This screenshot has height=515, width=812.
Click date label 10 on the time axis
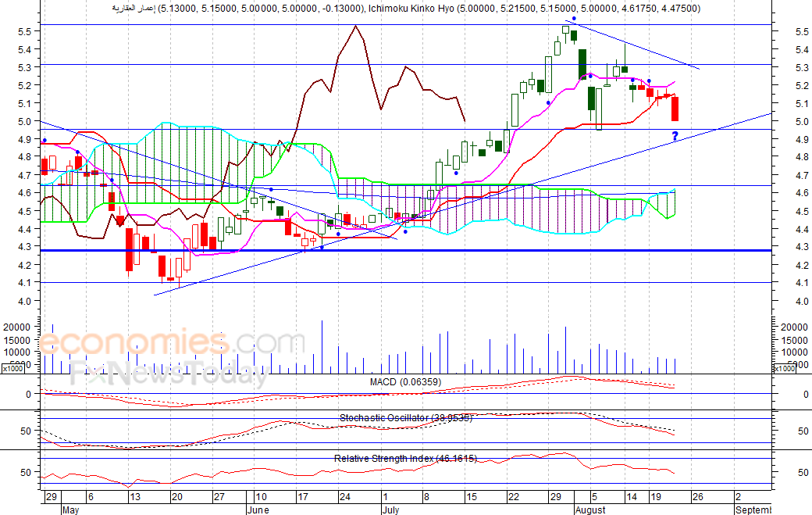click(x=261, y=497)
